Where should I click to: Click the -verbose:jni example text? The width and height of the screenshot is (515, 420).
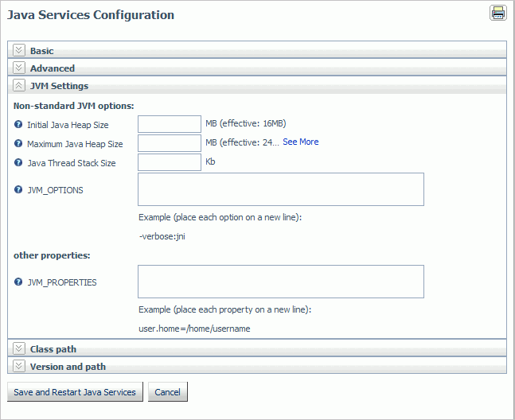pyautogui.click(x=162, y=236)
